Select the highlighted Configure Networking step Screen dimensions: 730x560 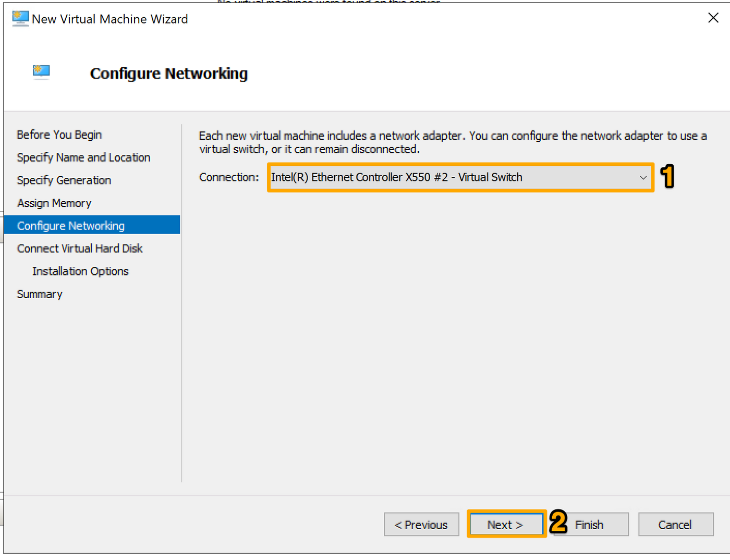71,226
